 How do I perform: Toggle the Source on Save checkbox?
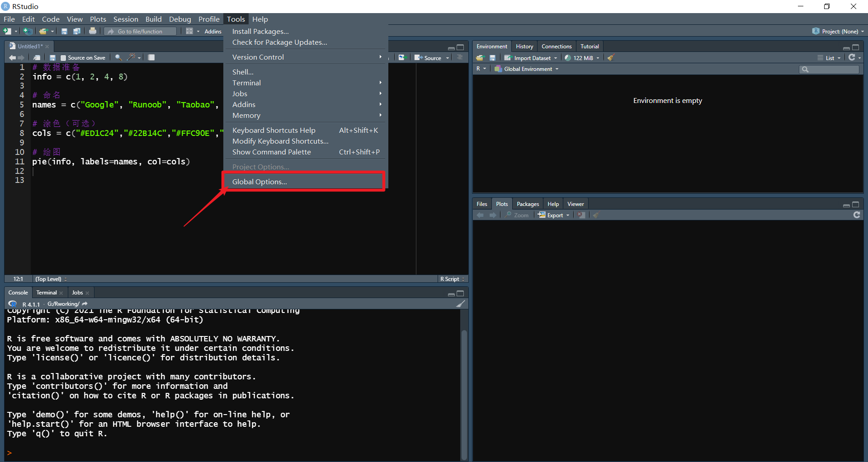[x=63, y=57]
